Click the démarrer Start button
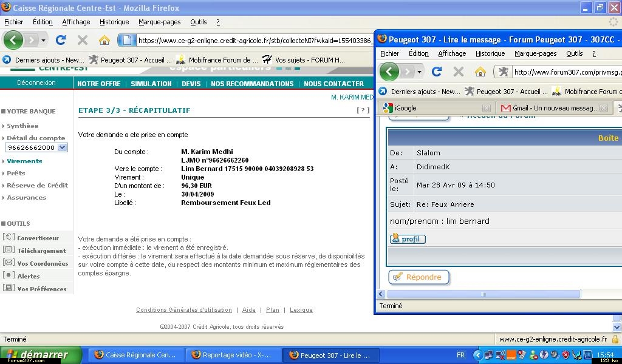Viewport: 622px width, 364px height. pyautogui.click(x=41, y=354)
